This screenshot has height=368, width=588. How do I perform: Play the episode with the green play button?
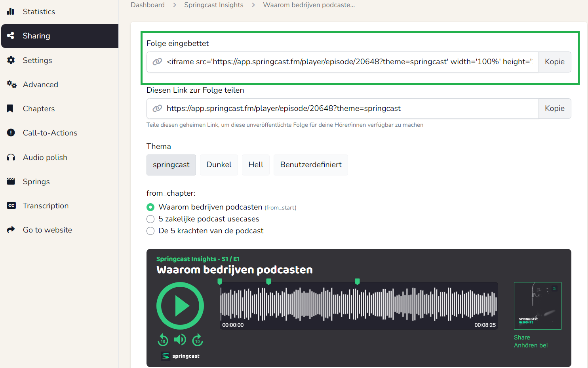(180, 306)
